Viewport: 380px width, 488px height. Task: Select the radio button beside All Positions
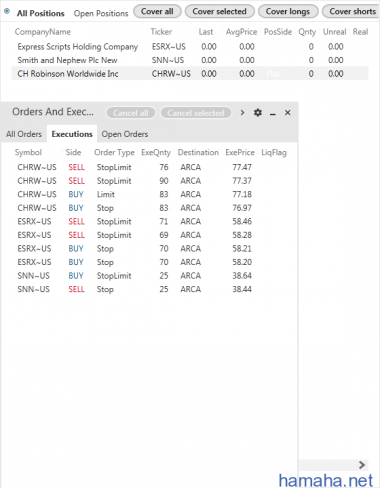(x=7, y=11)
